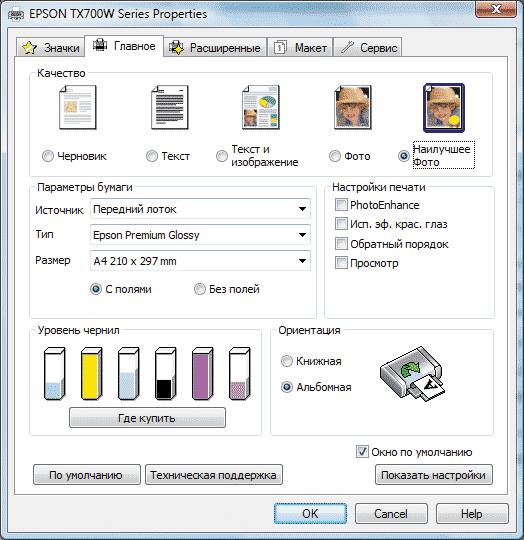Click the Best Photo quality picture icon

click(444, 108)
